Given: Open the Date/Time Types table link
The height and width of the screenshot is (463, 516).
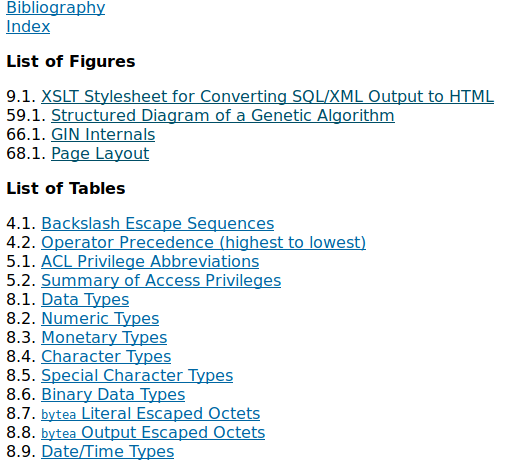Looking at the screenshot, I should [x=108, y=452].
